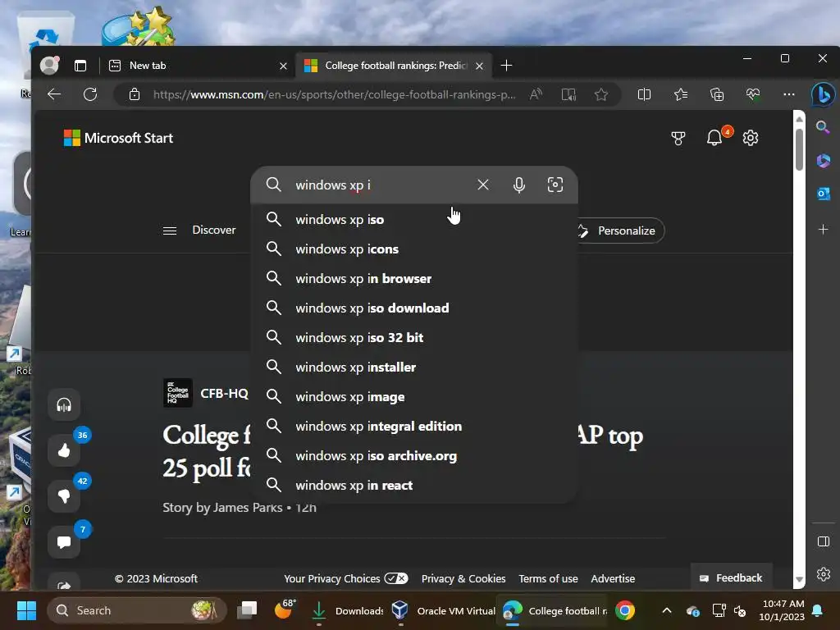Screen dimensions: 840x630
Task: Open the Advertise link
Action: tap(613, 578)
